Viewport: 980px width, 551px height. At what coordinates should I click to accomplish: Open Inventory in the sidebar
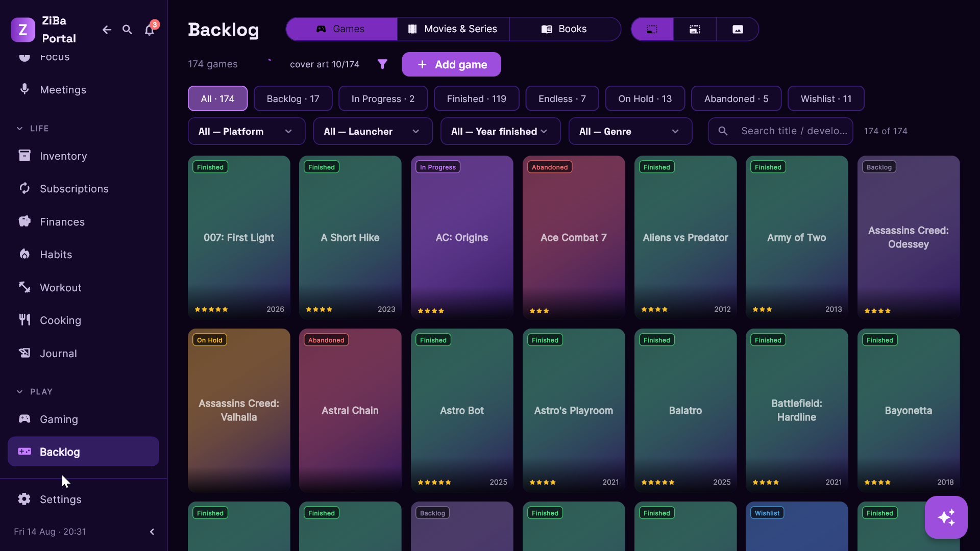tap(83, 156)
